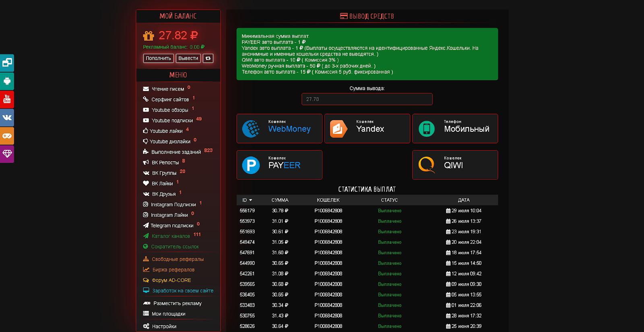The height and width of the screenshot is (332, 644).
Task: Open the Сократитель ссылок link
Action: tap(175, 247)
